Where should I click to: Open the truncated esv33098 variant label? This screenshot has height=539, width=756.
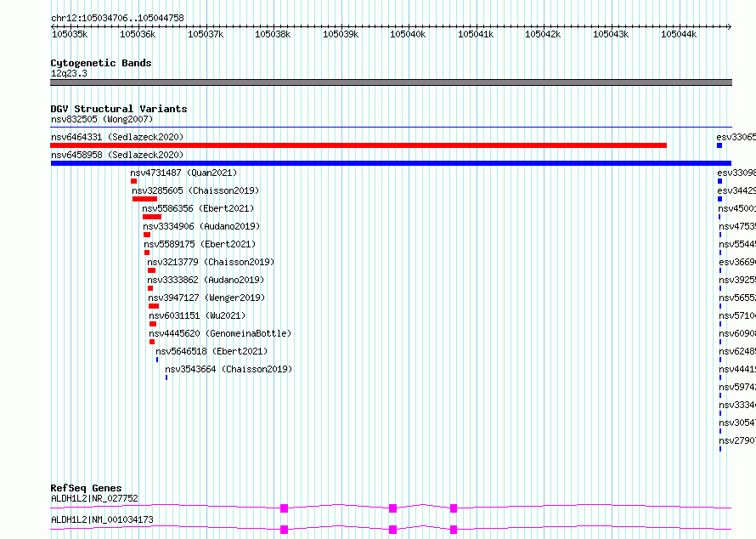coord(736,173)
